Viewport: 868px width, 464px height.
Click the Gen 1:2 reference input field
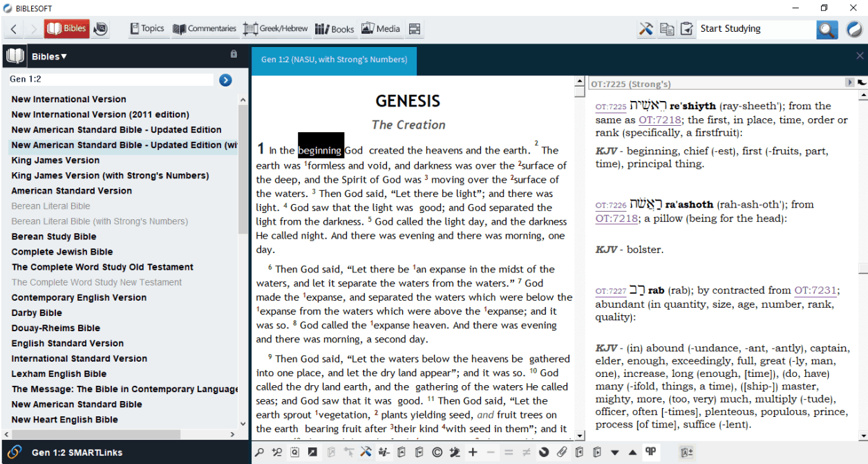tap(111, 80)
